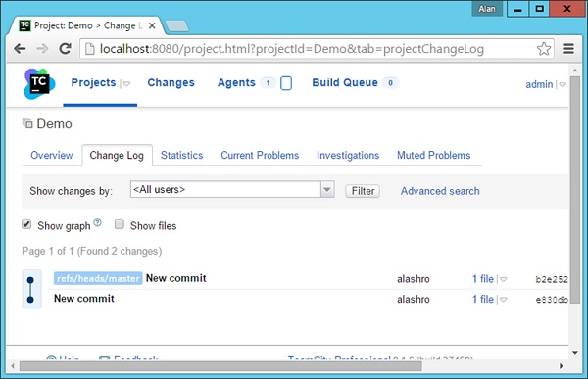The height and width of the screenshot is (379, 588).
Task: Click the agent status box icon next to Agents
Action: pyautogui.click(x=286, y=83)
